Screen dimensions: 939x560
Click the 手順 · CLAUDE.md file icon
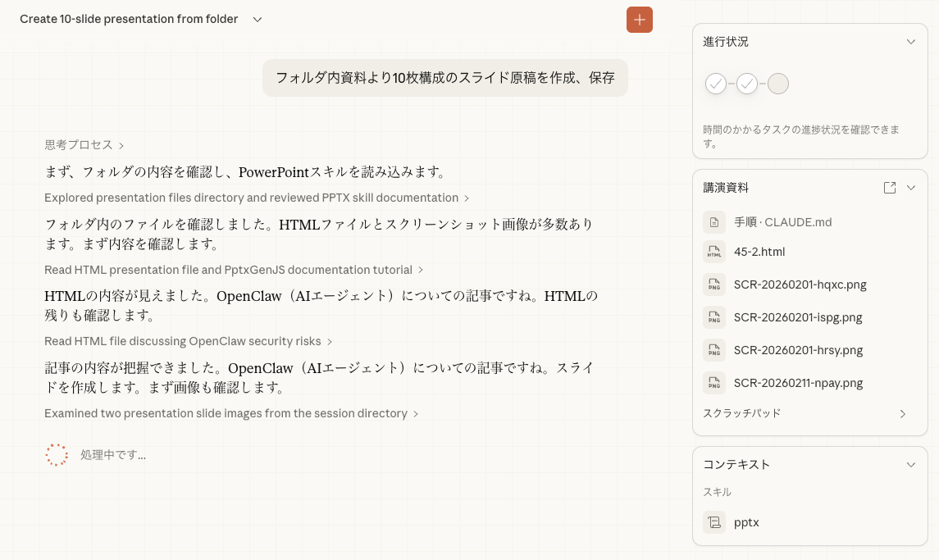click(x=714, y=222)
